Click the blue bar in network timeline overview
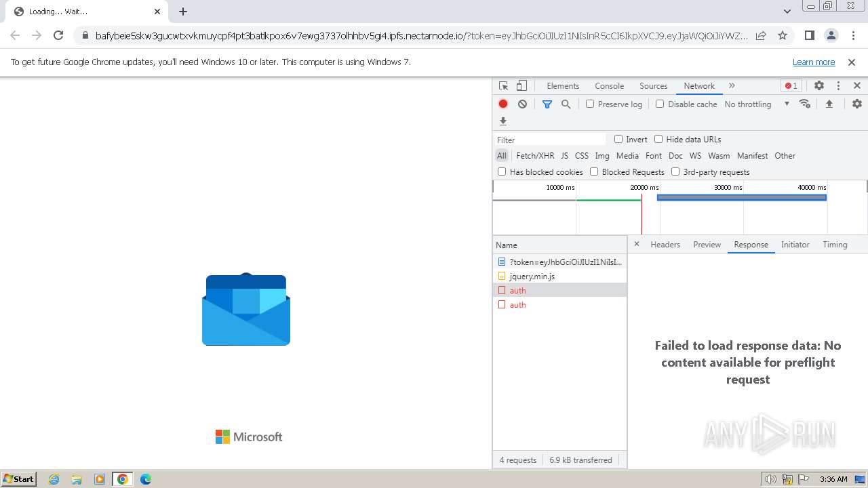Screen dimensions: 868x488 (742, 197)
